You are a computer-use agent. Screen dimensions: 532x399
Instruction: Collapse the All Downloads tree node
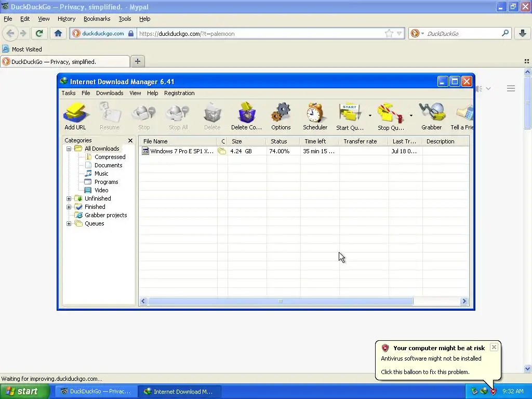point(69,149)
